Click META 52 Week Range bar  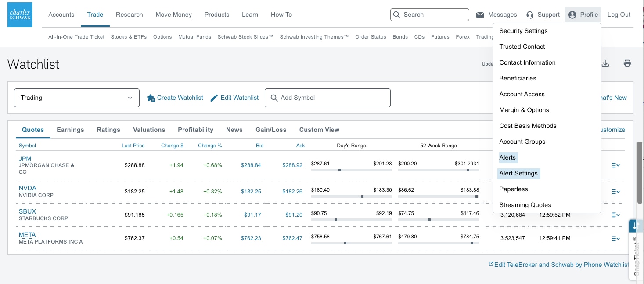click(439, 243)
